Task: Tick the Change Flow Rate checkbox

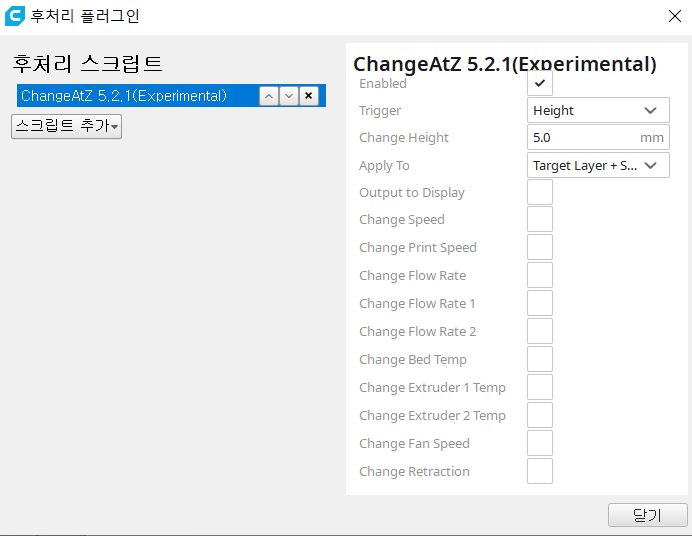Action: pos(540,275)
